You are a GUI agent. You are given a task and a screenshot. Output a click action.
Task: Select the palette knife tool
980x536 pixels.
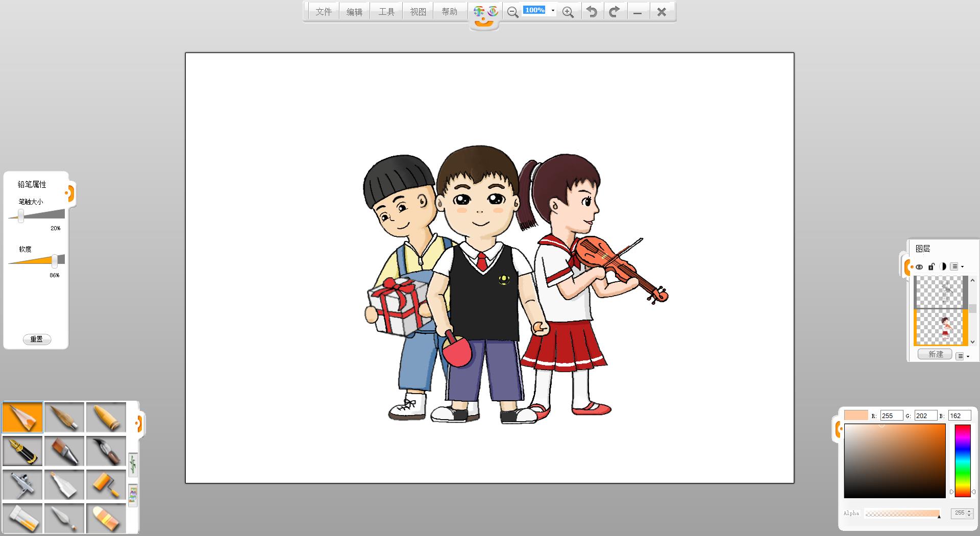64,518
